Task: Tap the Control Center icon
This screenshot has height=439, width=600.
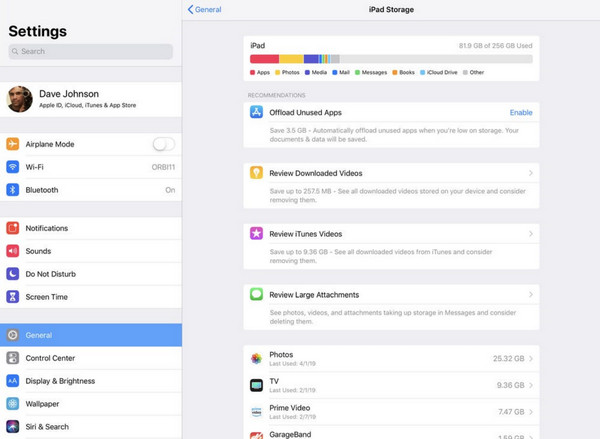Action: (x=13, y=358)
